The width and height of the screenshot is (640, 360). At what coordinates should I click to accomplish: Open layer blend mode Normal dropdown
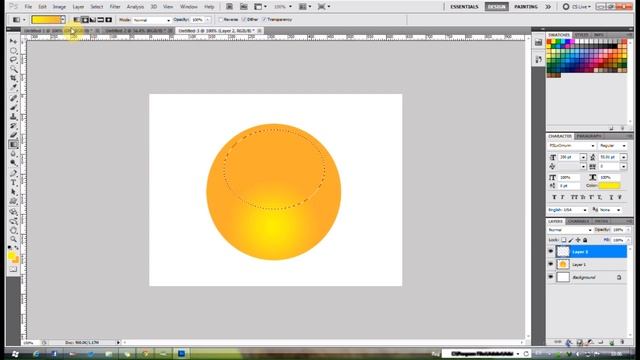point(570,230)
